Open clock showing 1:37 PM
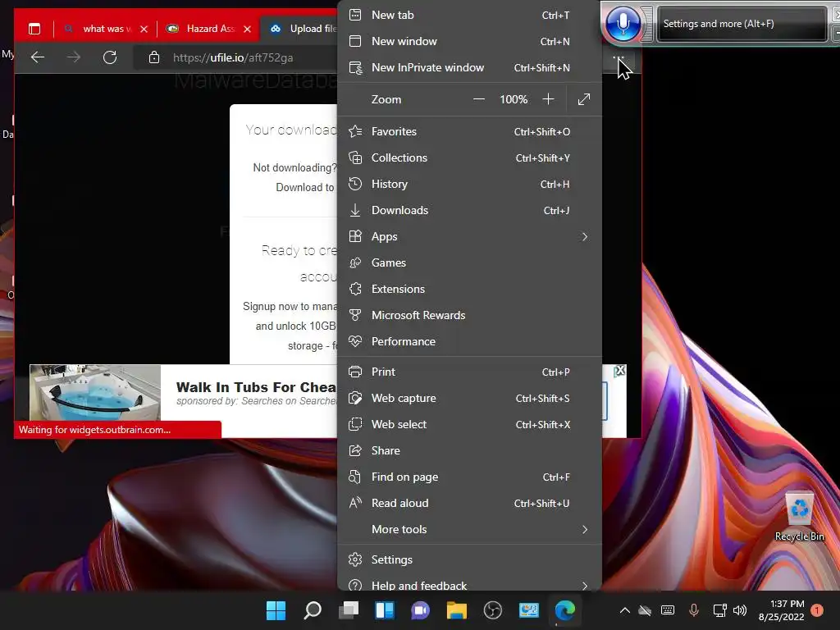The height and width of the screenshot is (630, 840). (781, 610)
